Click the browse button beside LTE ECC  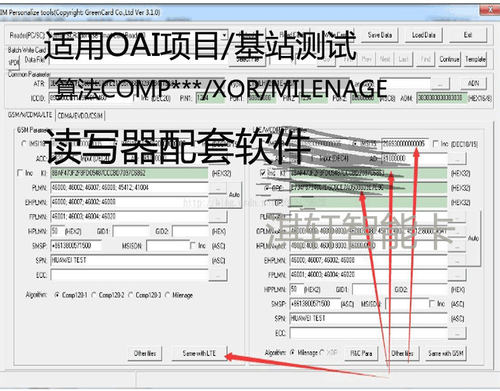tap(458, 333)
